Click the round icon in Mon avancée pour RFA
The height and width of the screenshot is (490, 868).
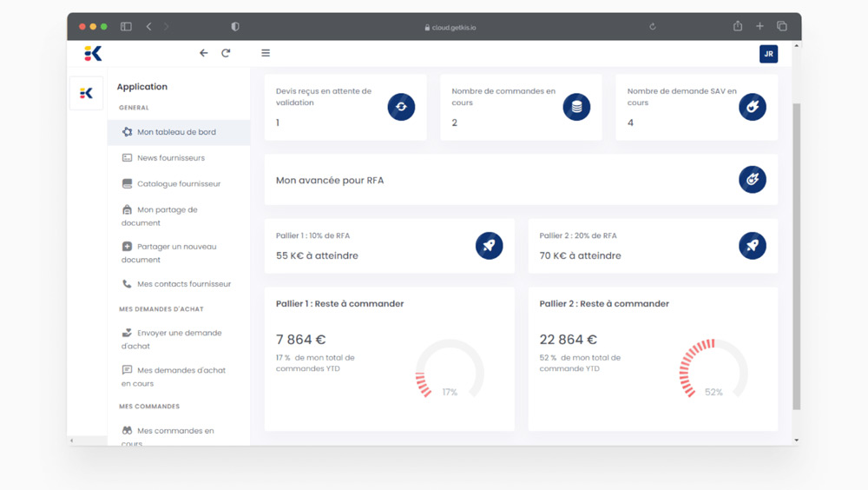[752, 179]
